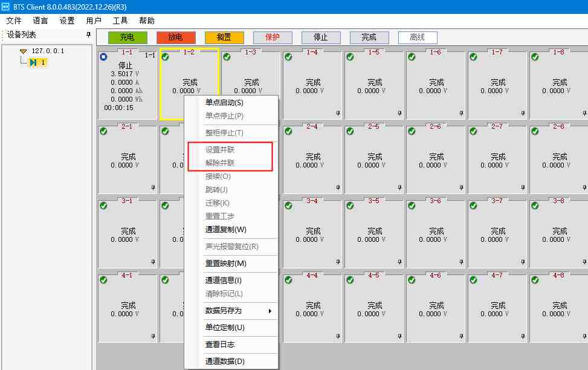Select channel 4-6 cell showing 完成
Image resolution: width=588 pixels, height=370 pixels.
pos(435,309)
